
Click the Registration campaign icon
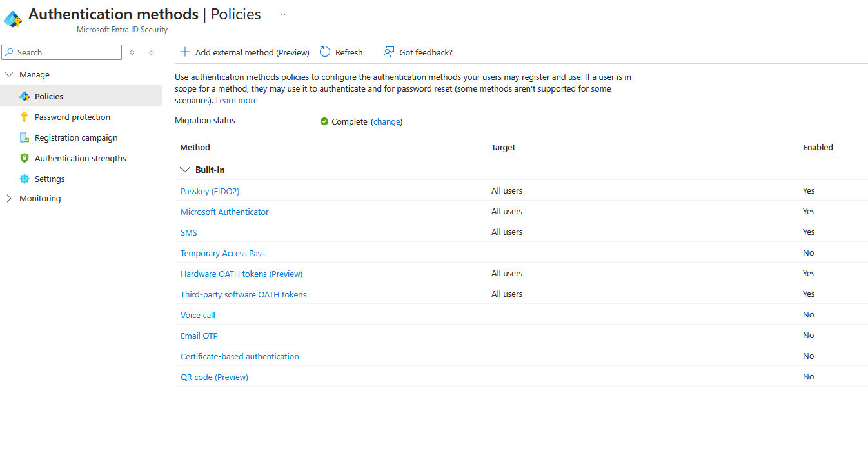(x=26, y=137)
